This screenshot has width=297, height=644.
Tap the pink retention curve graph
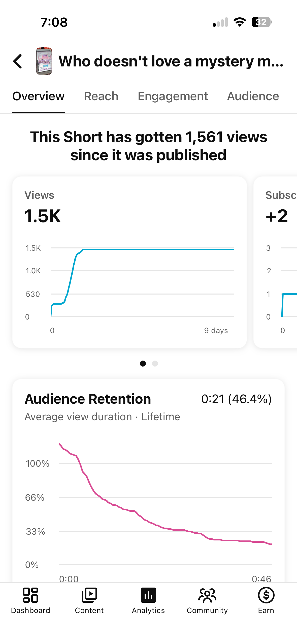166,494
